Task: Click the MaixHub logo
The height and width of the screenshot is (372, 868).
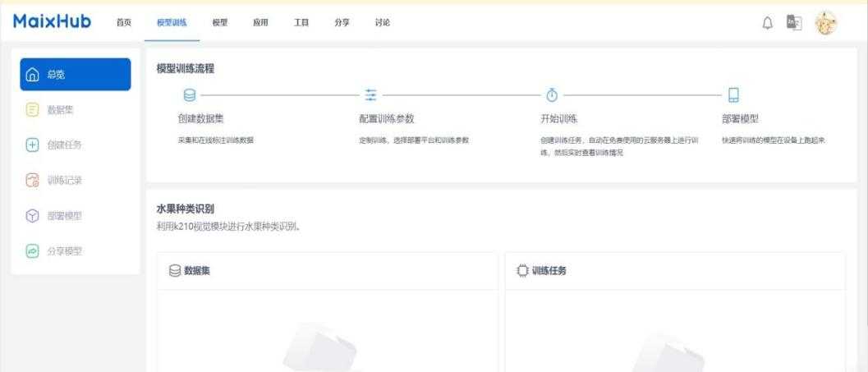Action: coord(52,21)
